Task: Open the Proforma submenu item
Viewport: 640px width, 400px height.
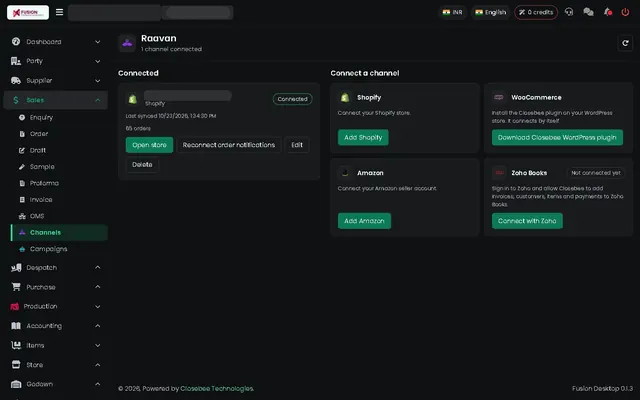Action: [x=59, y=183]
